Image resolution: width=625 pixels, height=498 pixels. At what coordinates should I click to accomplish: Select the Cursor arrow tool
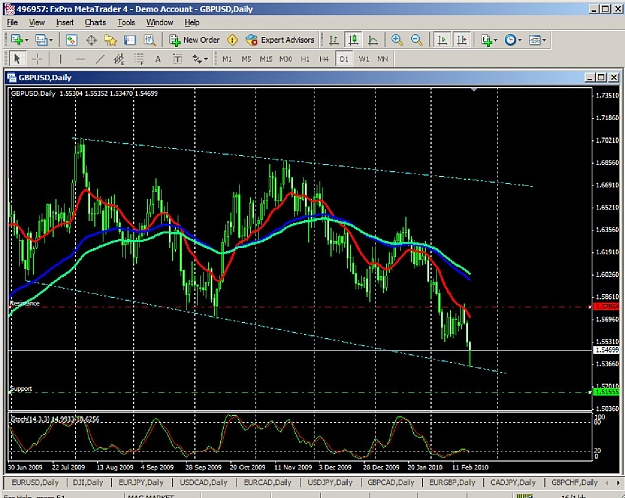point(17,59)
